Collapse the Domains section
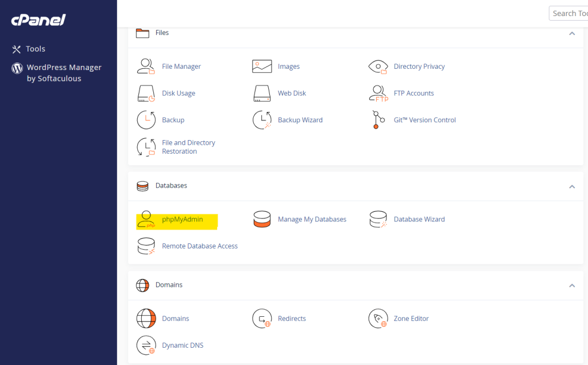588x365 pixels. pyautogui.click(x=572, y=285)
